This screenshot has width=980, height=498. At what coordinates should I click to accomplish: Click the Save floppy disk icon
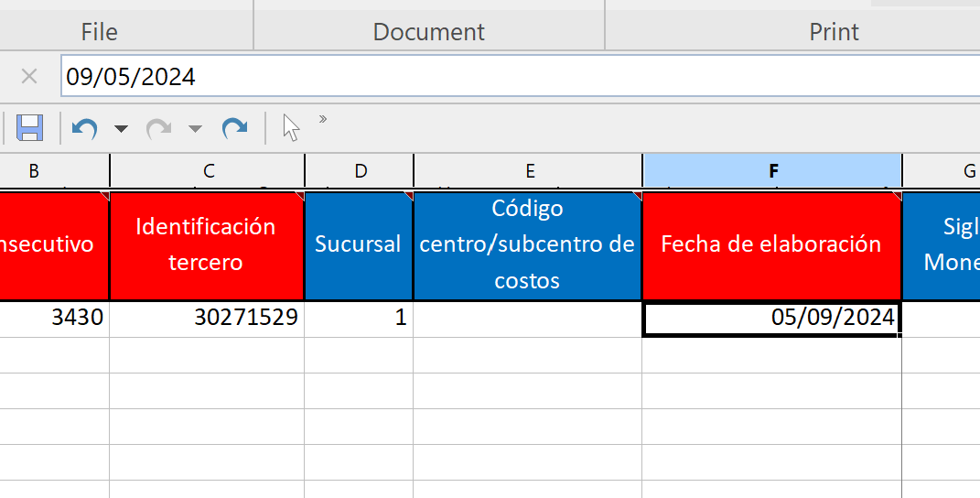coord(30,128)
